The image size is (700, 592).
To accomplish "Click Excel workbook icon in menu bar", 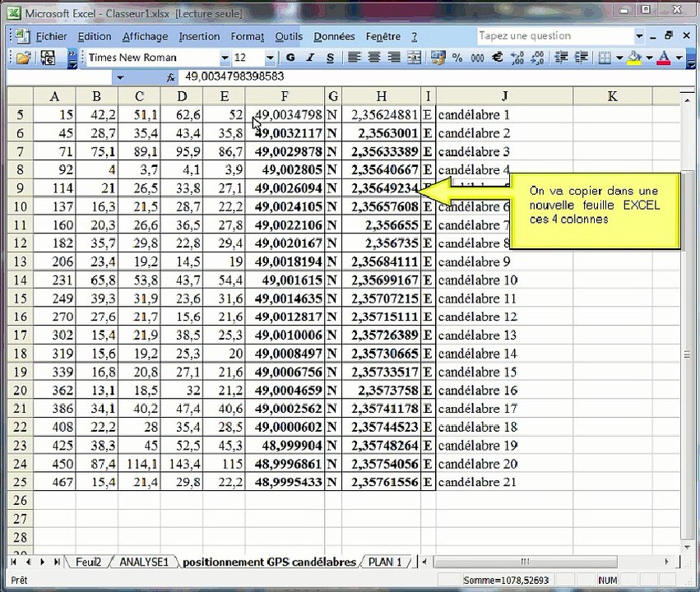I will (x=21, y=36).
